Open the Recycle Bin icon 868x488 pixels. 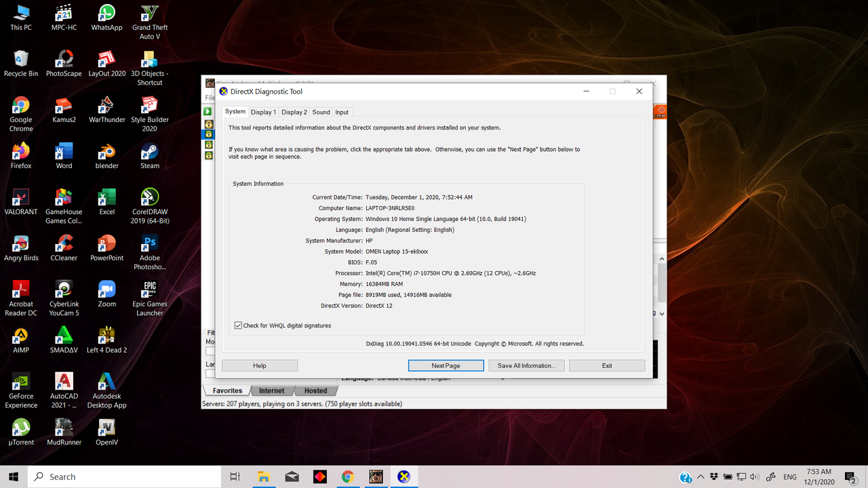click(21, 64)
